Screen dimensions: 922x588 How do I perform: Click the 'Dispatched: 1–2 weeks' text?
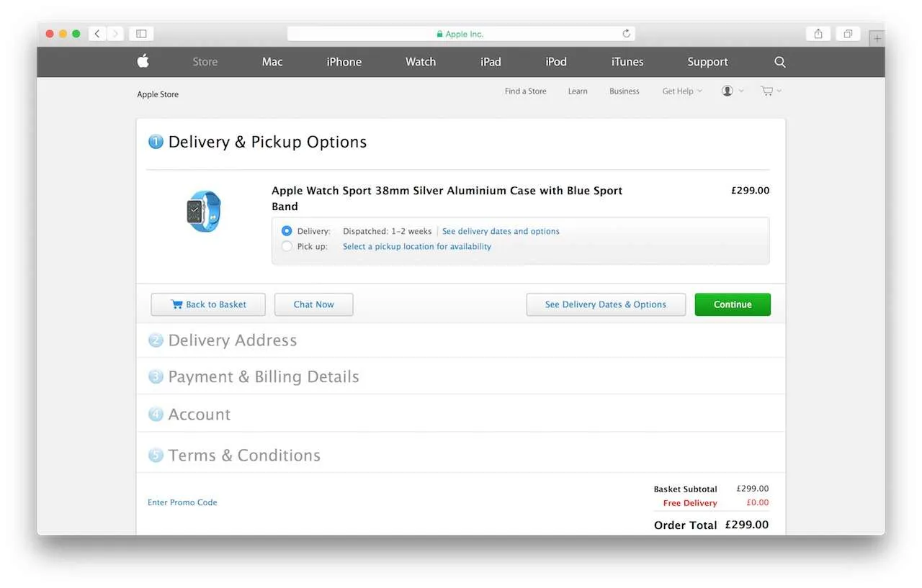point(387,232)
